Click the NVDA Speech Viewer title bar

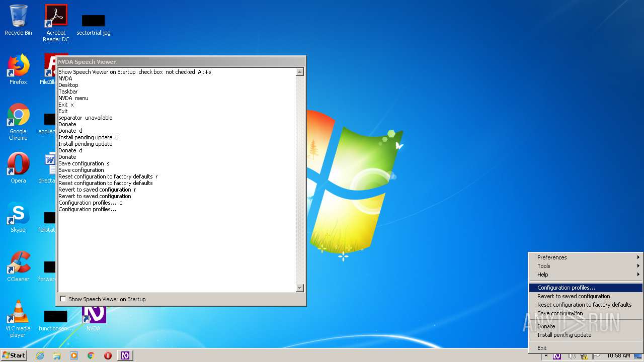[x=181, y=62]
